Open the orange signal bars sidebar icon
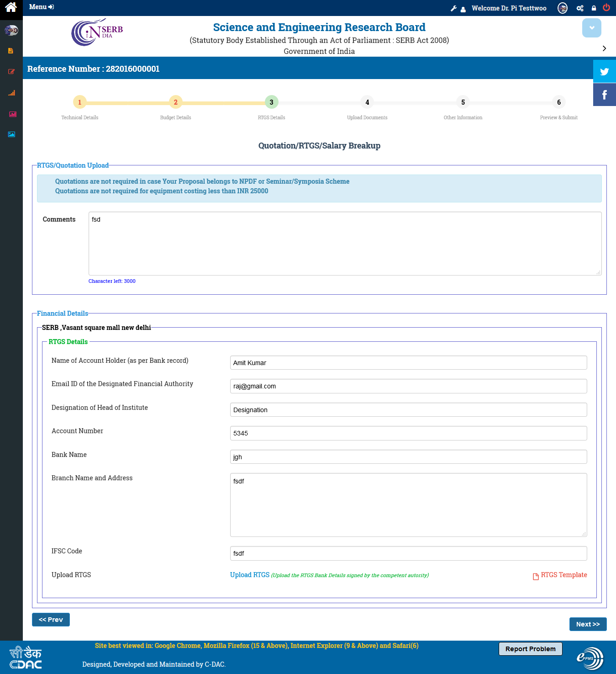616x674 pixels. click(x=11, y=93)
